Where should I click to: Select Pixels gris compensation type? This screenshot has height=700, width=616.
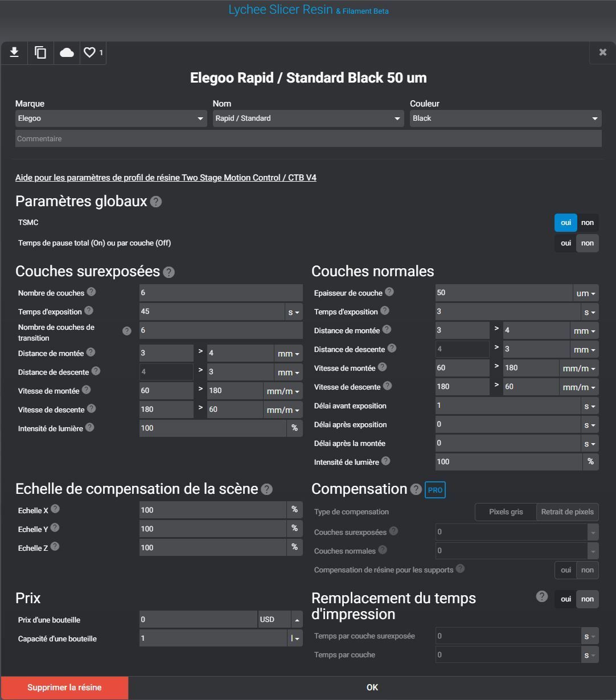[x=506, y=512]
